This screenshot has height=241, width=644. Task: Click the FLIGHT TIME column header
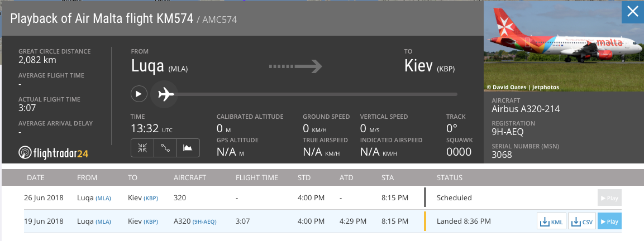click(x=257, y=178)
